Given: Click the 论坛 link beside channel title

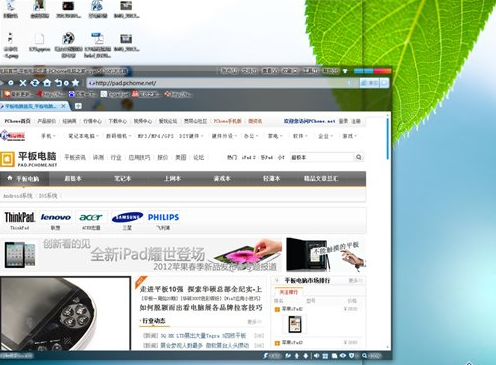Looking at the screenshot, I should pos(198,157).
